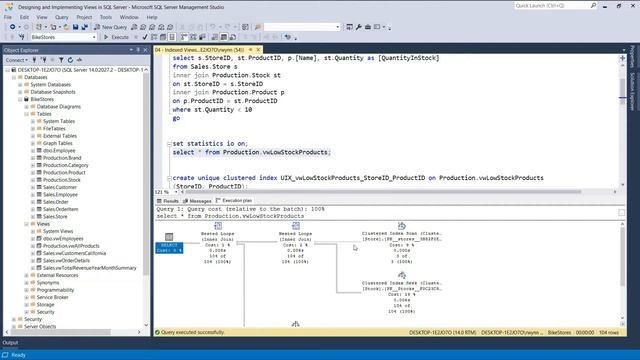
Task: Open the File menu
Action: (x=8, y=17)
